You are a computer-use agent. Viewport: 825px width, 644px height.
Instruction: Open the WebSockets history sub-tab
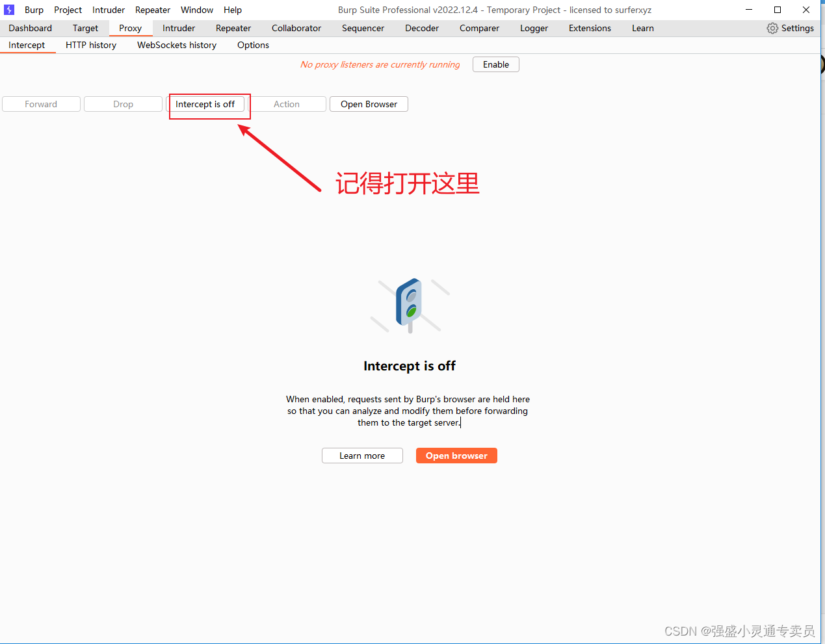tap(177, 45)
